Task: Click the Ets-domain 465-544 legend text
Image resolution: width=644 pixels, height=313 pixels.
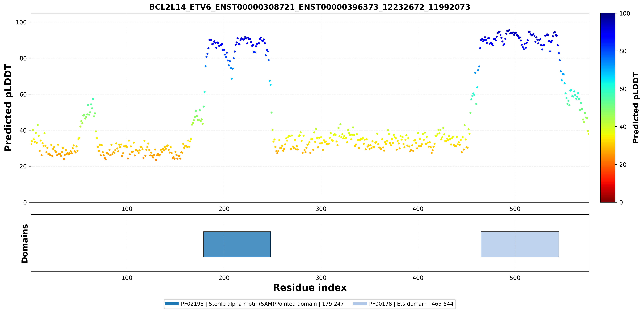Action: pos(411,304)
